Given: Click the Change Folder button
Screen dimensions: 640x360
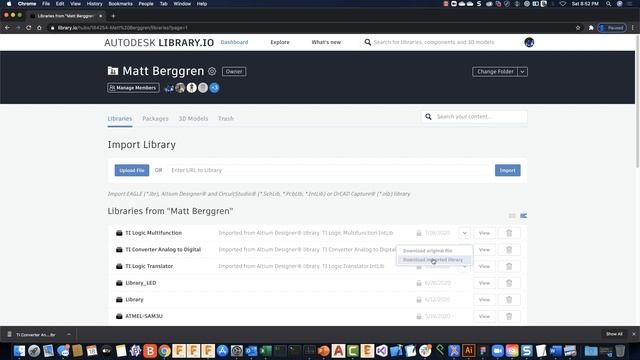Looking at the screenshot, I should click(x=495, y=71).
